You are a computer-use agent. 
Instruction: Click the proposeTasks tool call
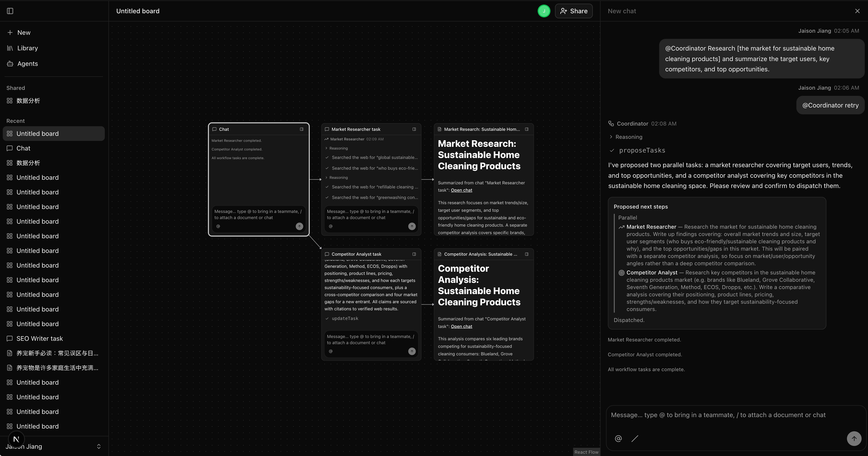tap(638, 150)
